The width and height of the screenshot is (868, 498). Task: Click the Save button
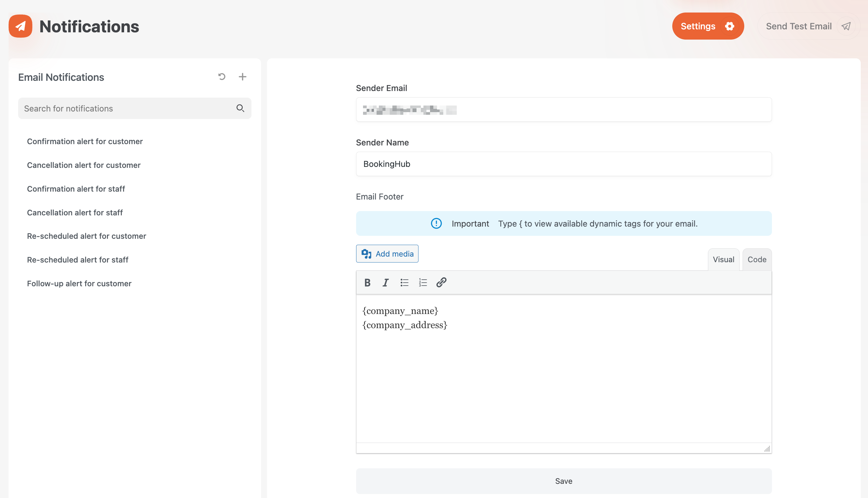[563, 481]
